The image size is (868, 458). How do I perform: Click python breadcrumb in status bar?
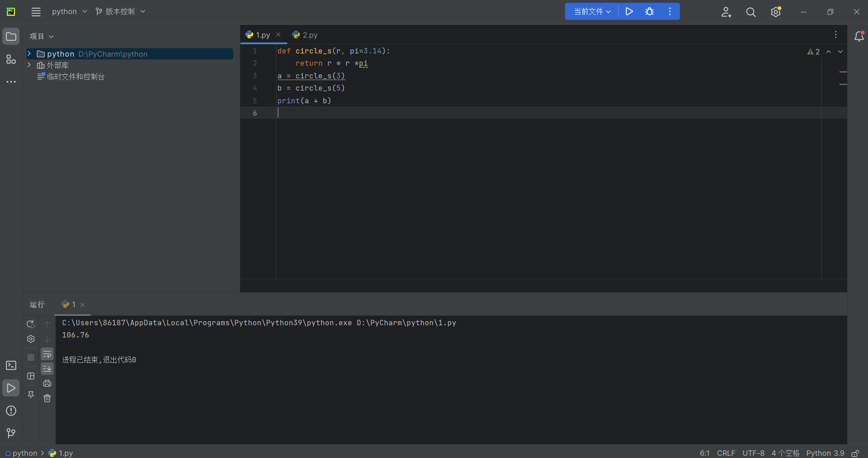21,453
